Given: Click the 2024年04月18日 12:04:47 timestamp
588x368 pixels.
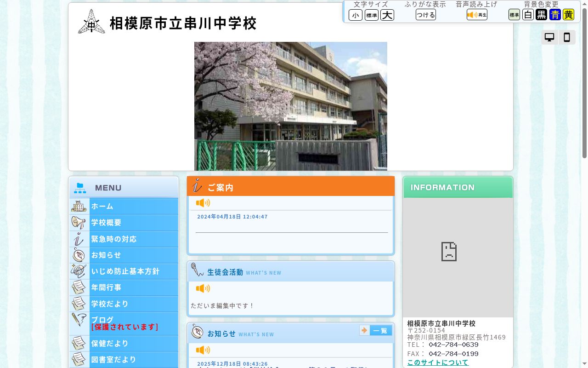Looking at the screenshot, I should [232, 217].
